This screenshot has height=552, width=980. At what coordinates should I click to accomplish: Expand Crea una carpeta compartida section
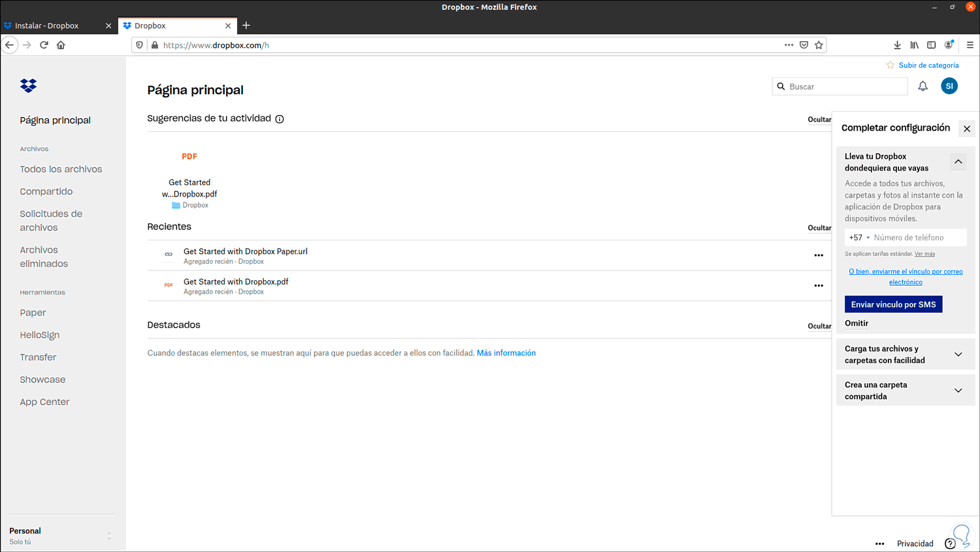tap(958, 391)
